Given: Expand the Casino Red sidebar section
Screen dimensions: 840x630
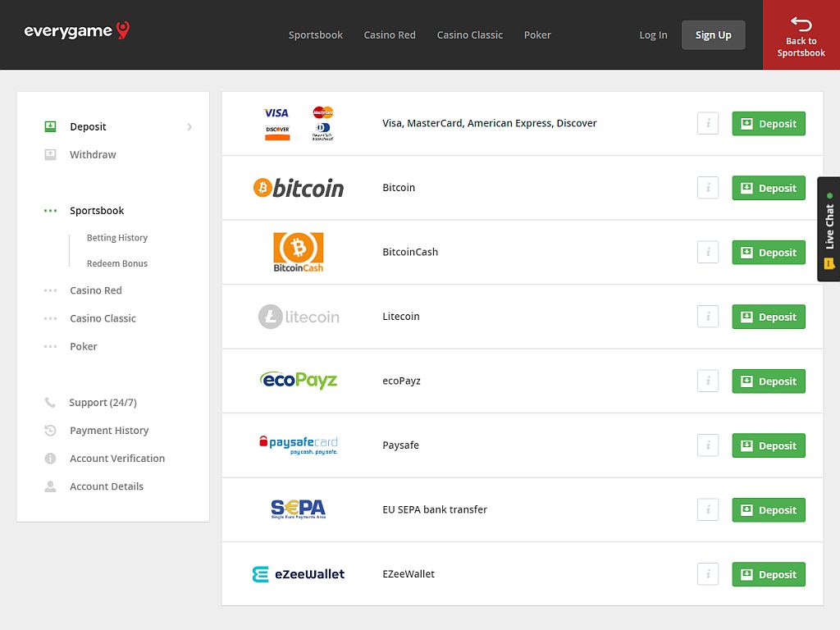Looking at the screenshot, I should point(95,290).
